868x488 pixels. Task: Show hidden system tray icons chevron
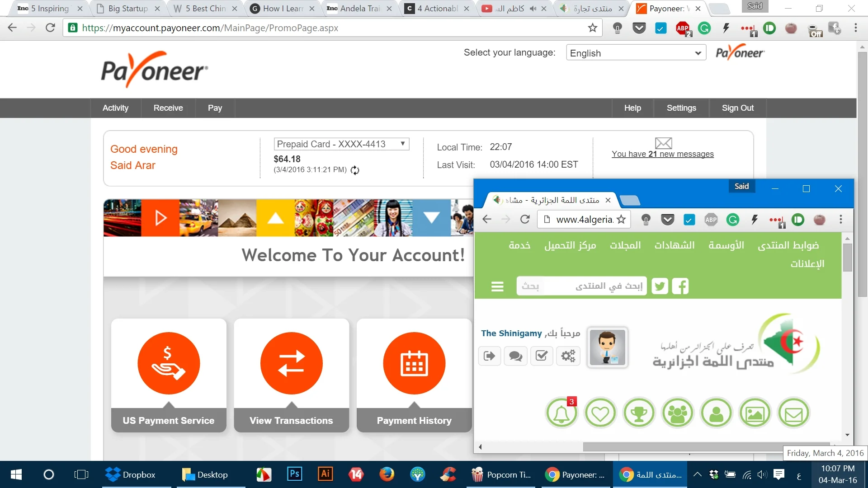tap(697, 474)
